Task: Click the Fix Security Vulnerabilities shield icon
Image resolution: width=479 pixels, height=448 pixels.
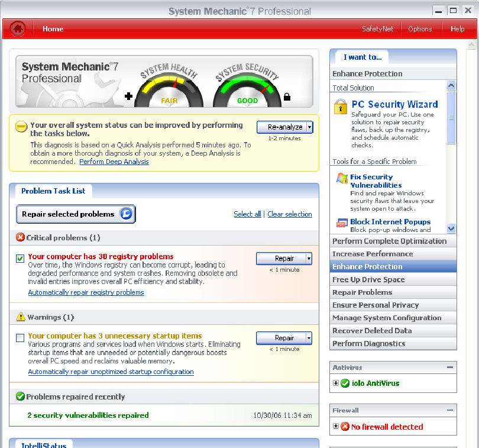Action: [x=342, y=178]
